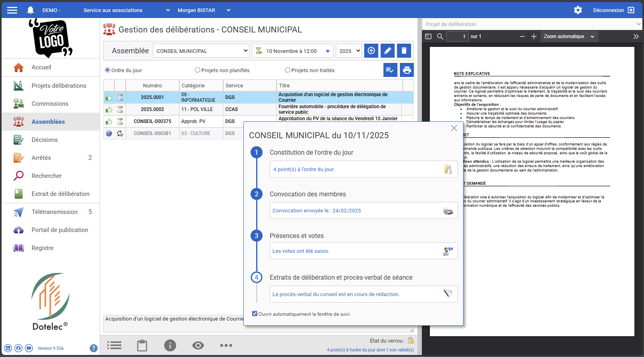Click the pencil edit assembly icon

click(x=387, y=51)
